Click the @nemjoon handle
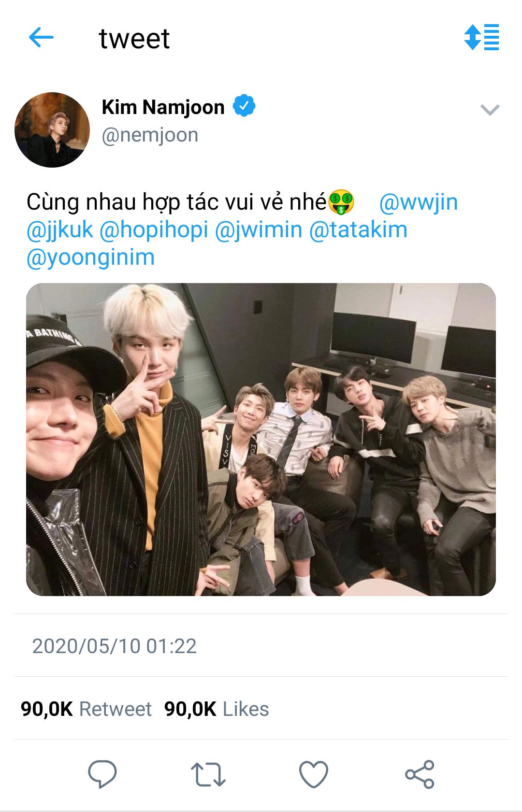The width and height of the screenshot is (522, 812). click(150, 135)
